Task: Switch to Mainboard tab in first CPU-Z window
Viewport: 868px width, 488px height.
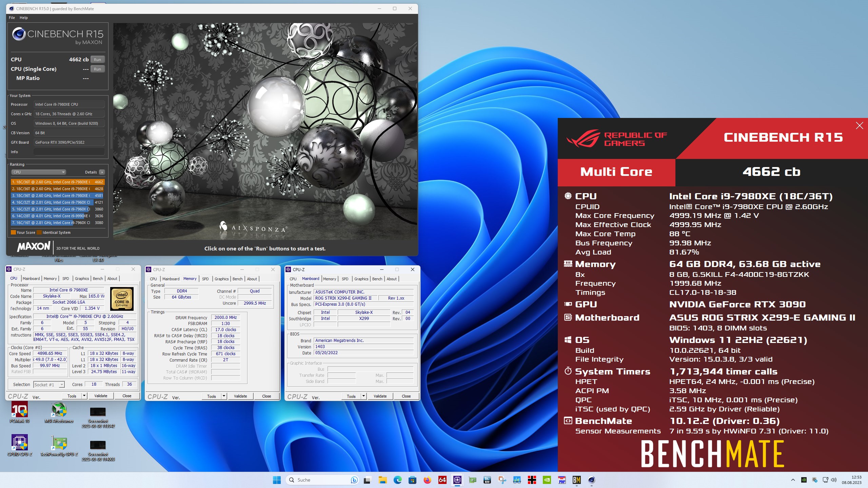Action: coord(31,279)
